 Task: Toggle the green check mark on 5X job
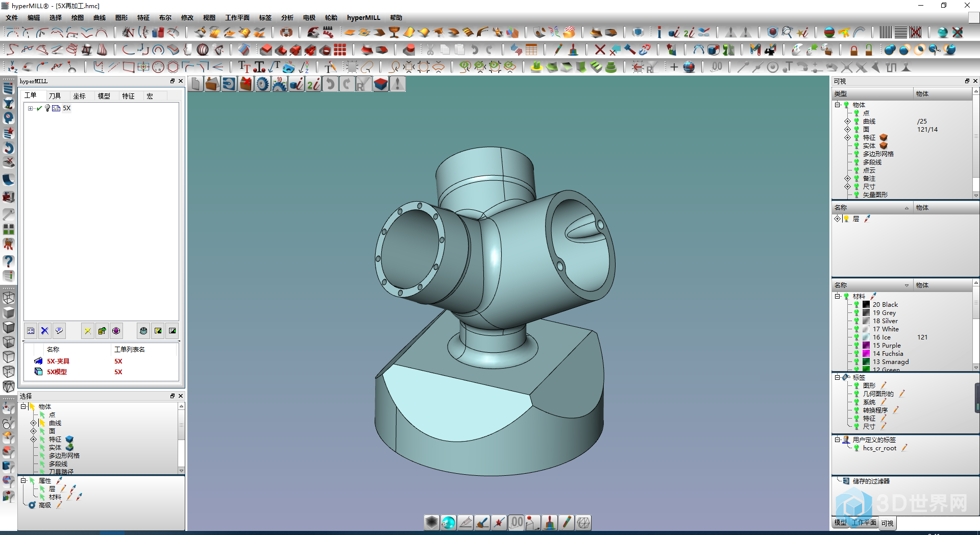click(39, 108)
